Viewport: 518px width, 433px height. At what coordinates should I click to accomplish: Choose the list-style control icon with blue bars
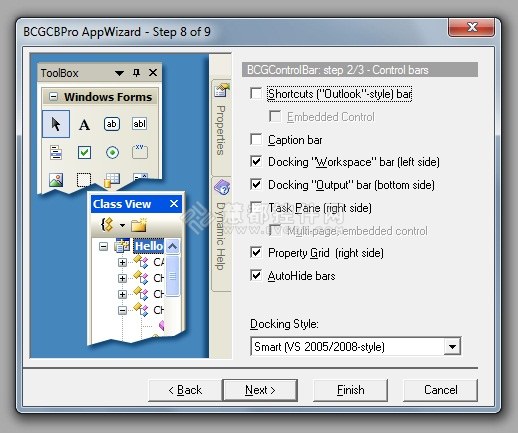click(56, 153)
